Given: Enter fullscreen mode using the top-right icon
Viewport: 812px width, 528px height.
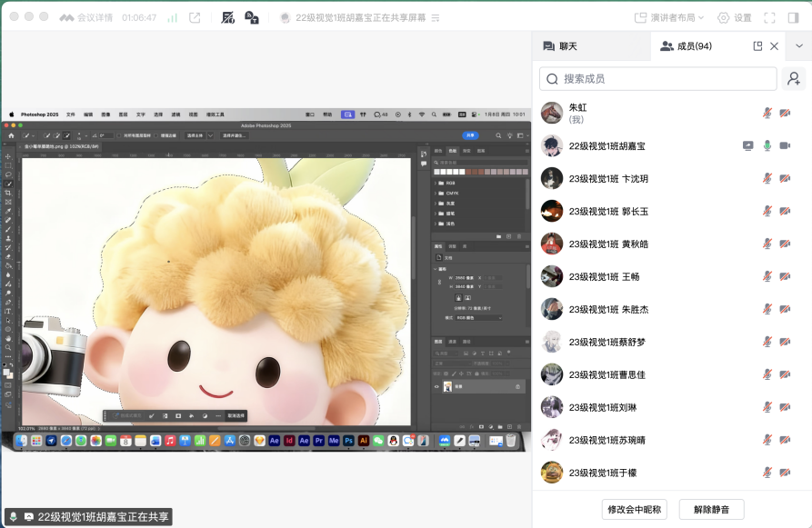Looking at the screenshot, I should pos(769,17).
